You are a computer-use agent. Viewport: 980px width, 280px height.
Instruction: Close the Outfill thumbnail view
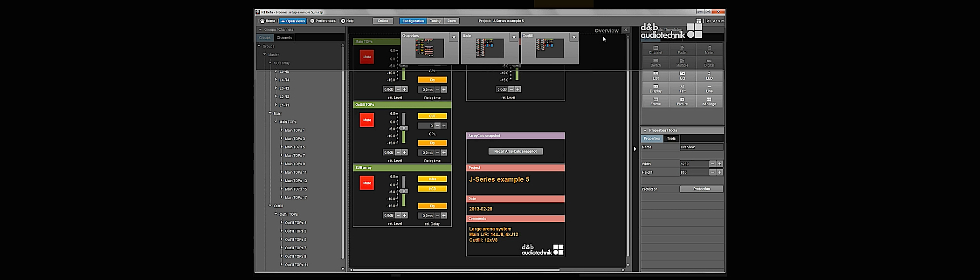coord(574,37)
